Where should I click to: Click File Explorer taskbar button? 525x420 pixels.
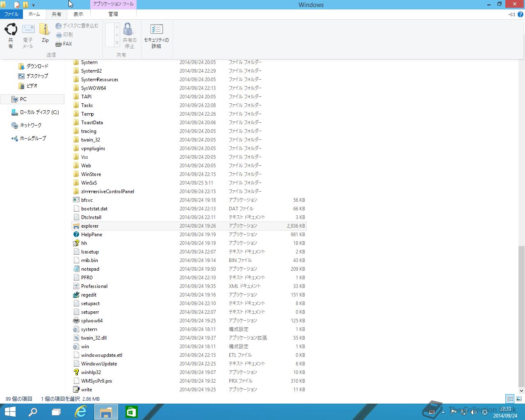coord(106,412)
